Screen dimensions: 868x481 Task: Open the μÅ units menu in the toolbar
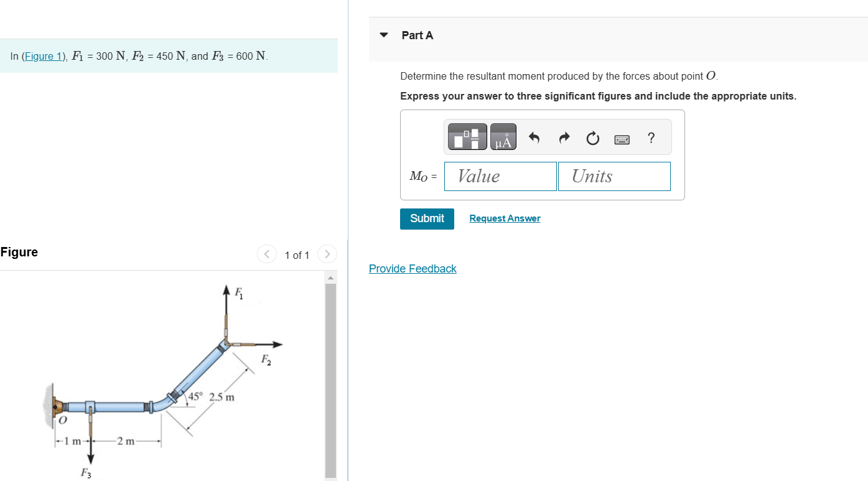point(502,136)
